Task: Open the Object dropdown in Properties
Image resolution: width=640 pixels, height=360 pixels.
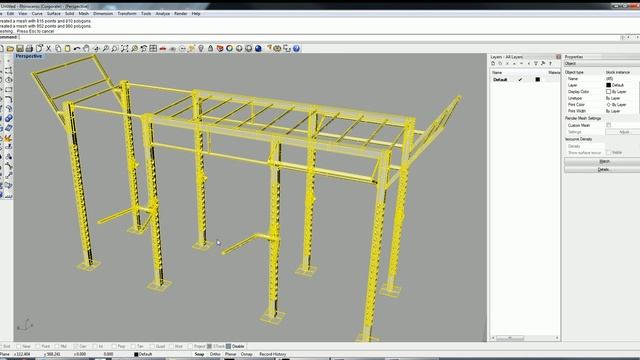Action: (x=602, y=64)
